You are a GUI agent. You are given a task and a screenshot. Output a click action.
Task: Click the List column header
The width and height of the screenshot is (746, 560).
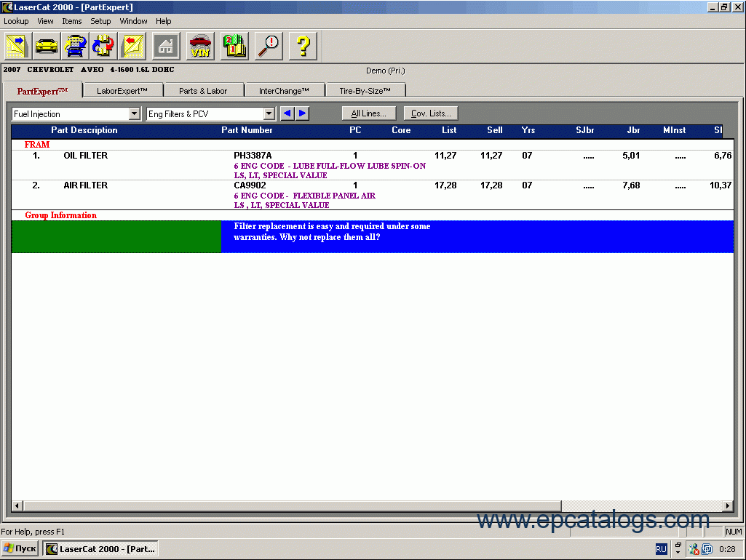(449, 130)
